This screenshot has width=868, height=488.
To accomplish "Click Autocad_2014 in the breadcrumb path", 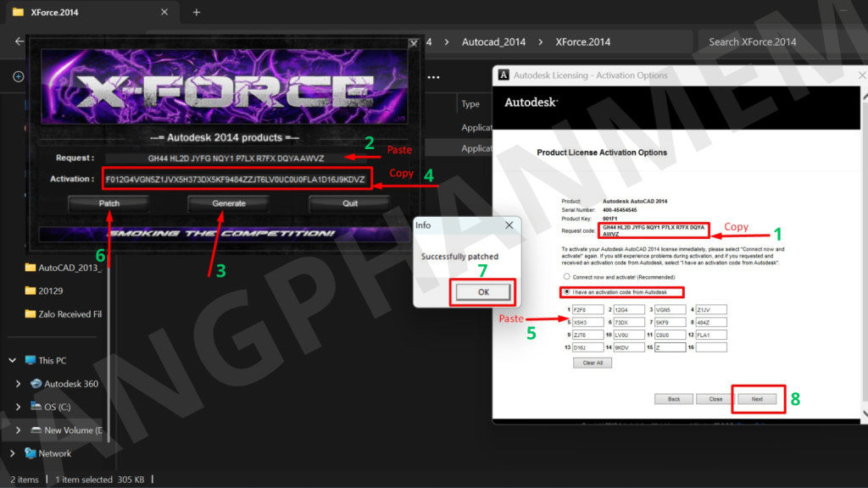I will click(493, 42).
